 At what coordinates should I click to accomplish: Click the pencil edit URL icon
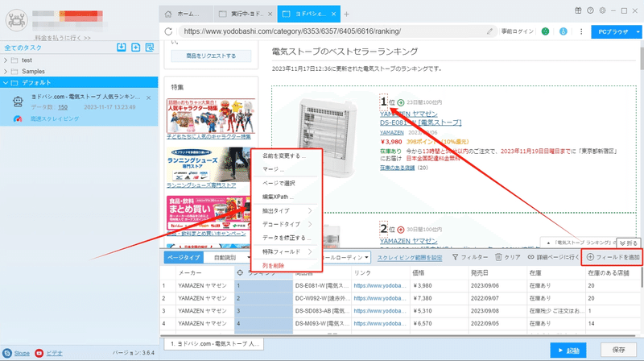coord(489,31)
